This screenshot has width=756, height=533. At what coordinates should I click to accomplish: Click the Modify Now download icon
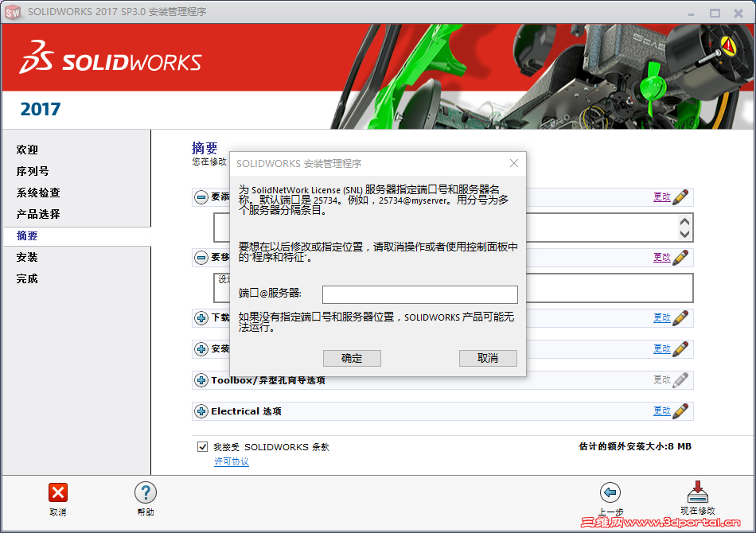pyautogui.click(x=698, y=492)
